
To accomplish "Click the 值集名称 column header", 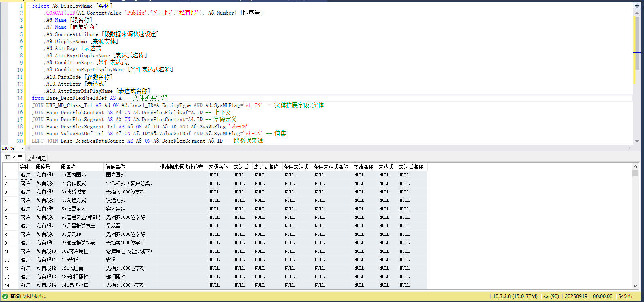I will [x=115, y=167].
